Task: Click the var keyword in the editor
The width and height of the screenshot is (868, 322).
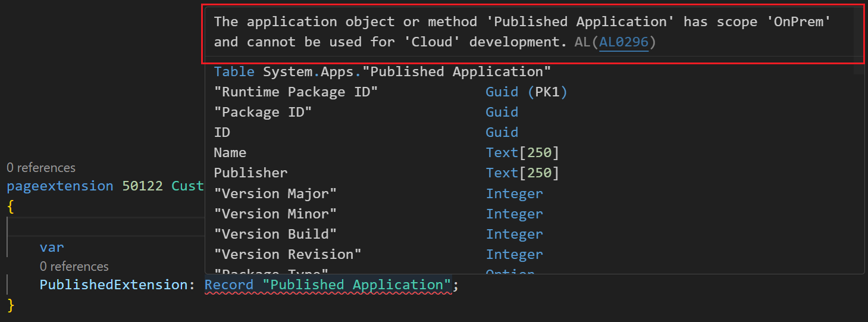Action: pyautogui.click(x=52, y=247)
